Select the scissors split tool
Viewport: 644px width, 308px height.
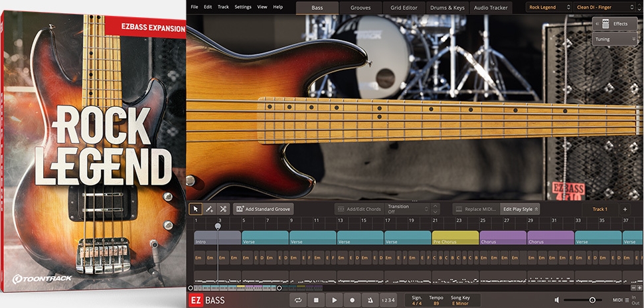coord(223,209)
